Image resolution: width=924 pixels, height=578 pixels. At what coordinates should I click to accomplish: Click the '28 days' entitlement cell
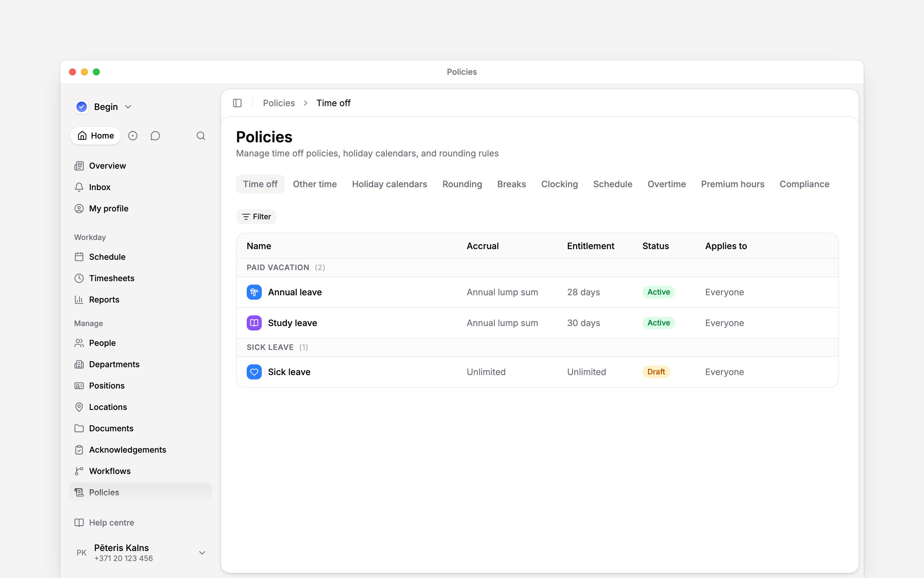click(x=583, y=292)
